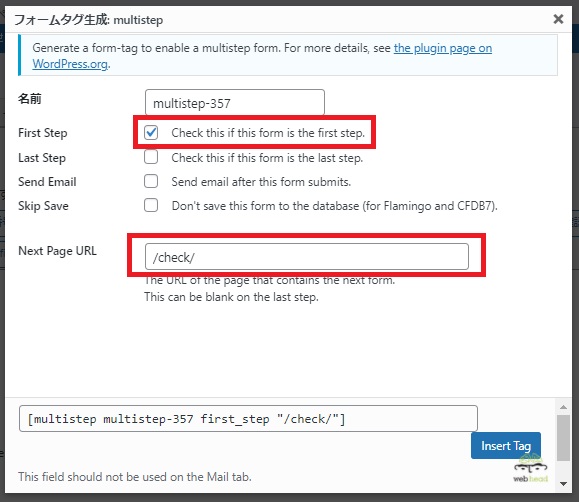Close the multistep tag generator dialog

[x=558, y=19]
